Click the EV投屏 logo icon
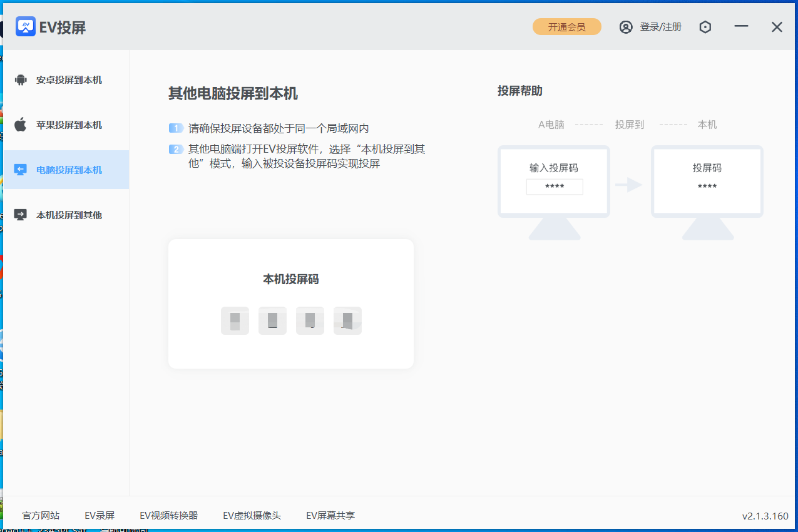This screenshot has width=798, height=532. [x=26, y=26]
